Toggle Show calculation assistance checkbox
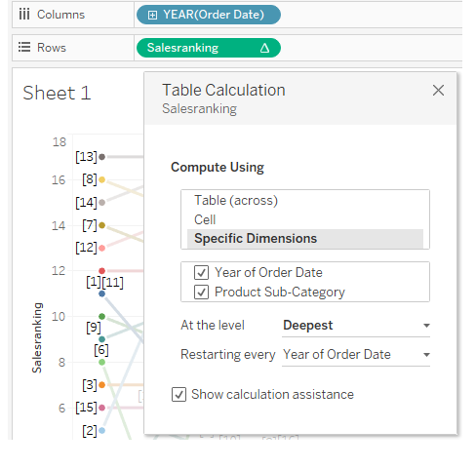Viewport: 476px width, 469px height. (x=178, y=395)
